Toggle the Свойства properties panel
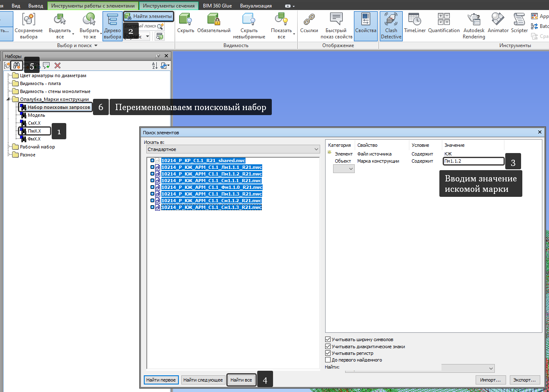Image resolution: width=549 pixels, height=392 pixels. (x=366, y=24)
